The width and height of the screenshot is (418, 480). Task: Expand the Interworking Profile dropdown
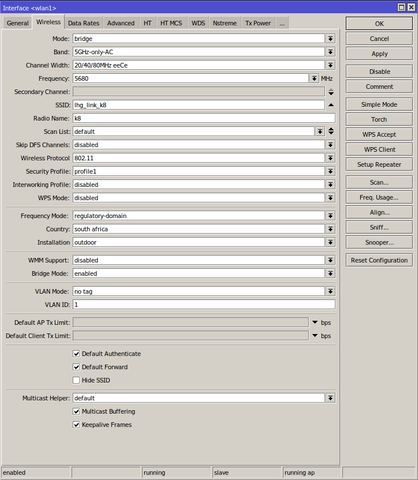pyautogui.click(x=330, y=184)
